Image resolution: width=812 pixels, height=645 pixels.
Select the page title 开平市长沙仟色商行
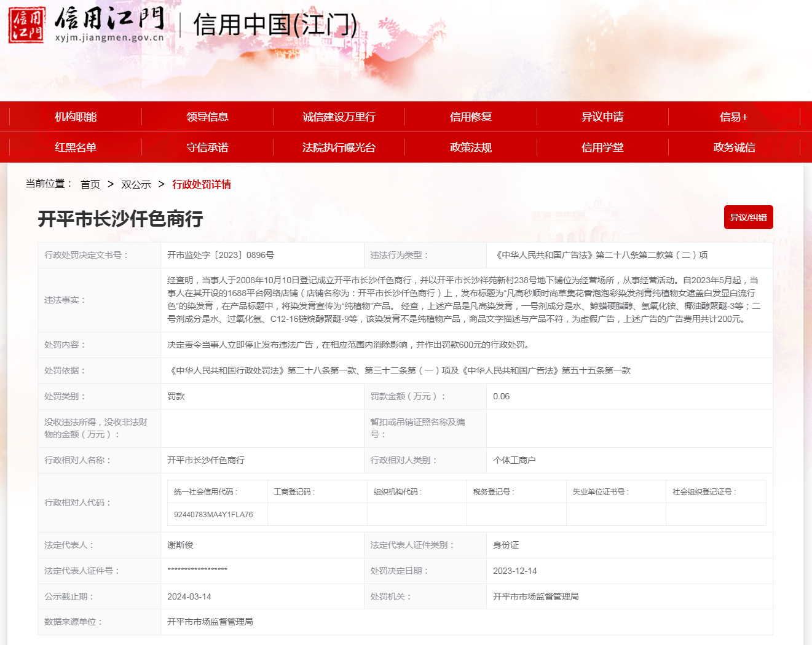120,219
